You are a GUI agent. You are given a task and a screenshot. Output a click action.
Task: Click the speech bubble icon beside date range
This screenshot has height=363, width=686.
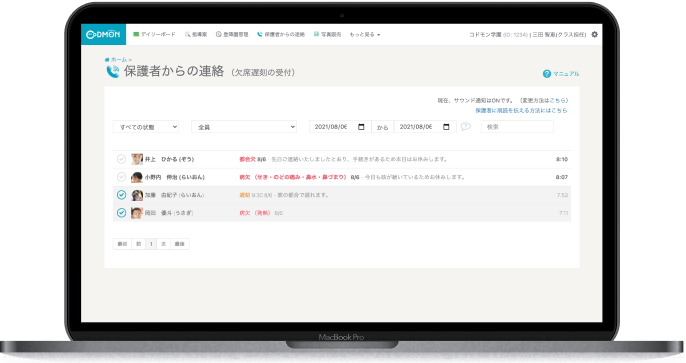[x=466, y=126]
